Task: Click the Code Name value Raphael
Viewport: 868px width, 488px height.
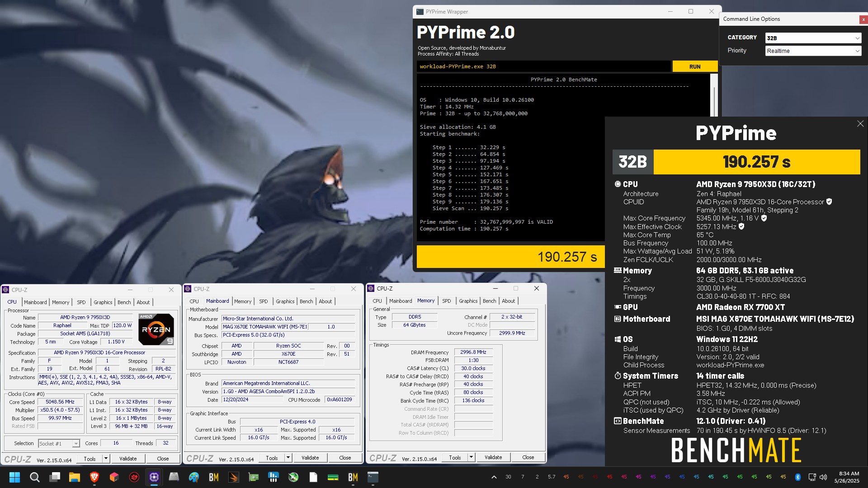Action: (x=62, y=325)
